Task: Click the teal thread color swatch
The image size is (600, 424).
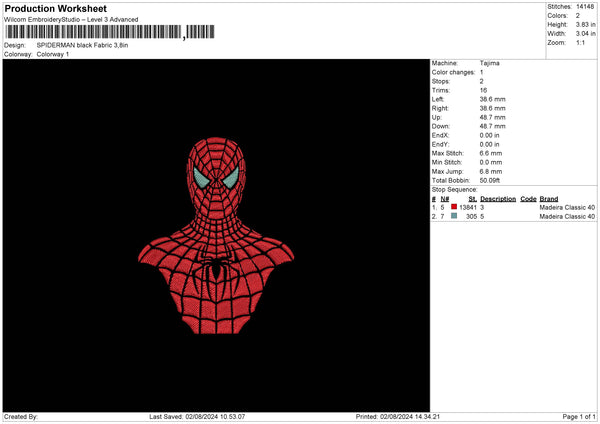Action: [454, 216]
